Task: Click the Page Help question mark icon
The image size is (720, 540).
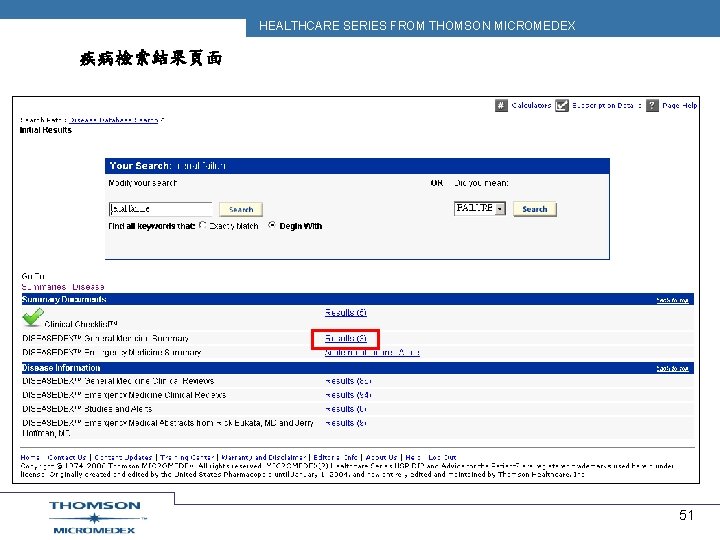Action: pos(652,106)
